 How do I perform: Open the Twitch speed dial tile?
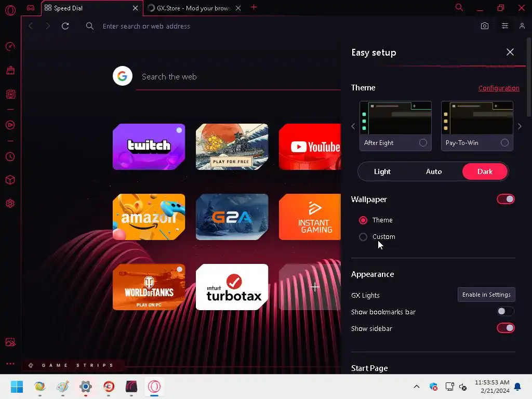[x=149, y=147]
